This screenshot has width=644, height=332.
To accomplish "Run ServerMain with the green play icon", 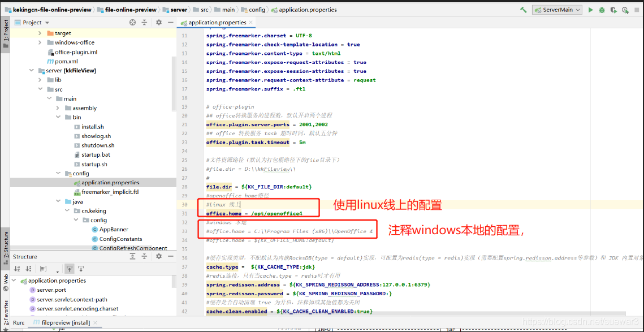I will tap(591, 10).
